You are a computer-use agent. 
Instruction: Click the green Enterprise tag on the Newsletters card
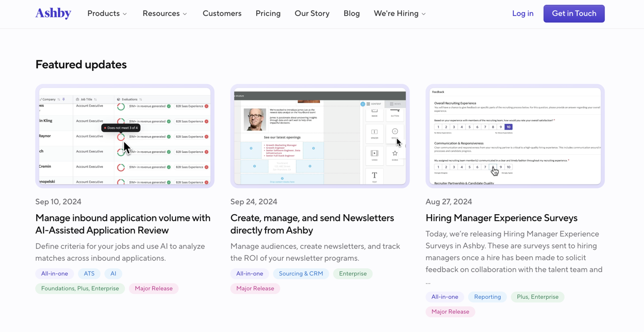[353, 274]
